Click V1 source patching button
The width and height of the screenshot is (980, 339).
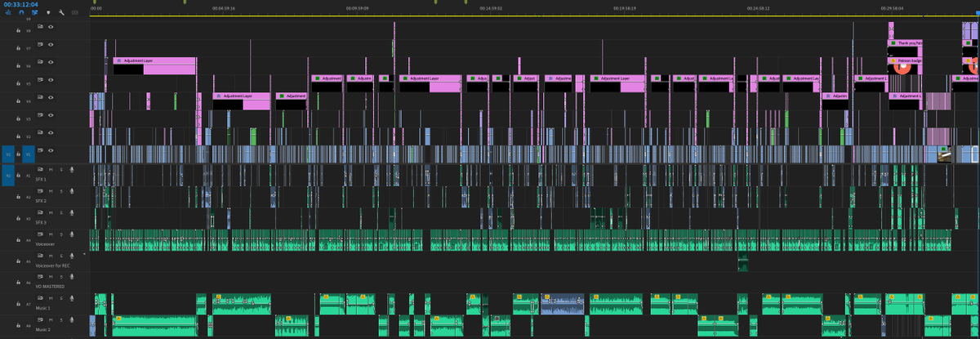pos(9,153)
